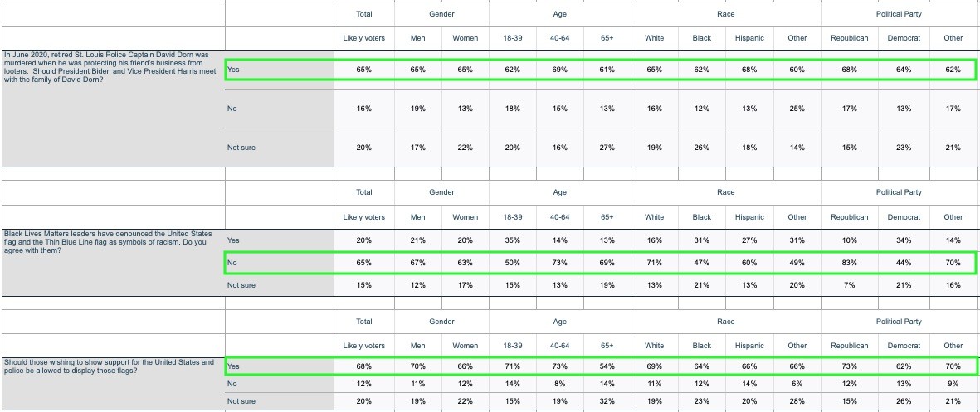Select the 65+ age 54% Yes cell

pyautogui.click(x=607, y=366)
